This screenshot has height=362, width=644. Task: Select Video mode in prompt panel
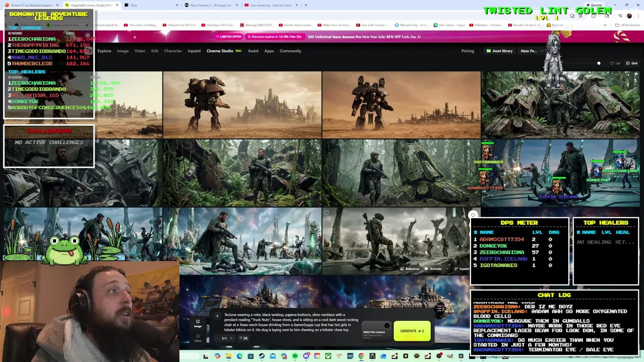point(198,338)
